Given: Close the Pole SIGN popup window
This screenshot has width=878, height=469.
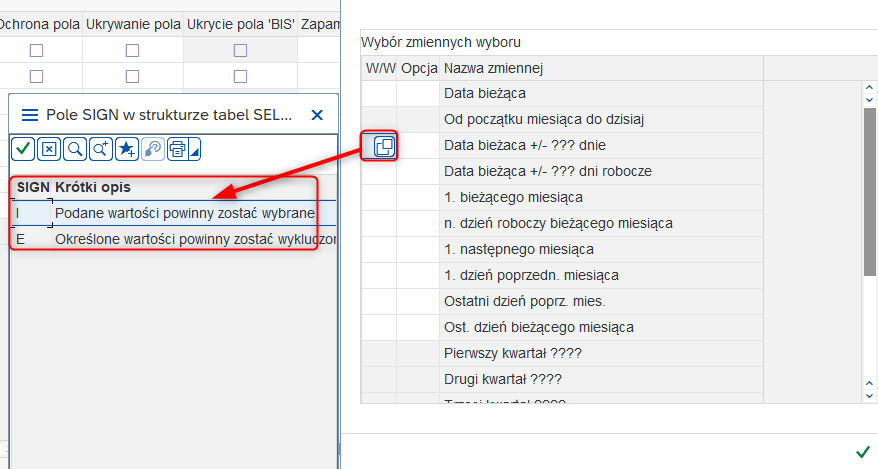Looking at the screenshot, I should (x=317, y=115).
